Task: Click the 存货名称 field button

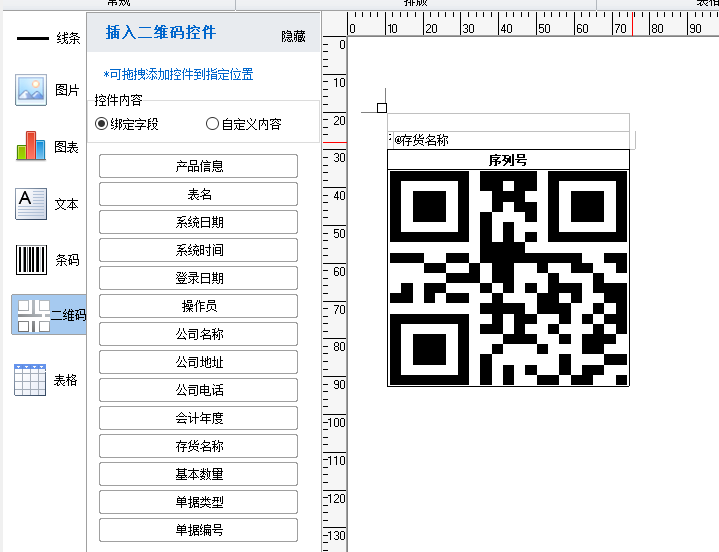Action: [x=199, y=446]
